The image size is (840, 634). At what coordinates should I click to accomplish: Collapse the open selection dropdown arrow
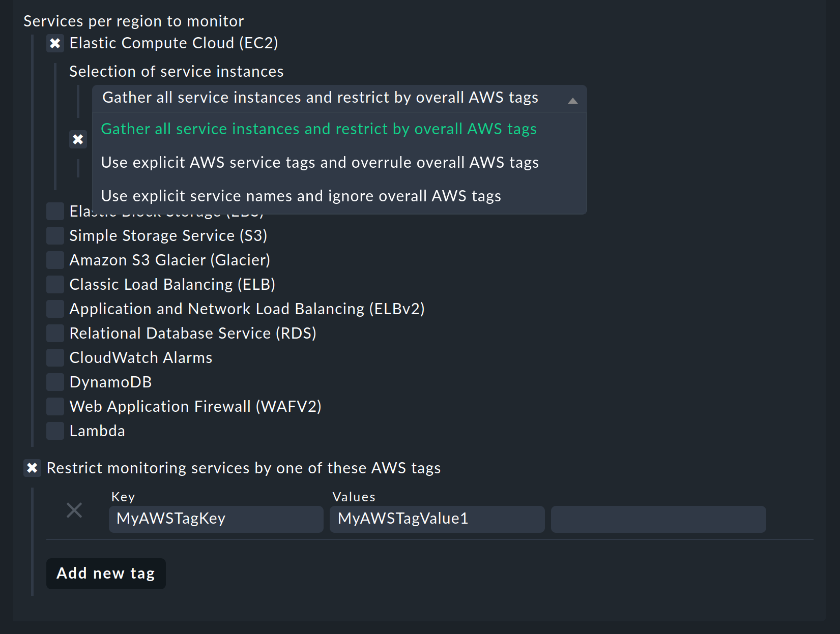pyautogui.click(x=573, y=100)
